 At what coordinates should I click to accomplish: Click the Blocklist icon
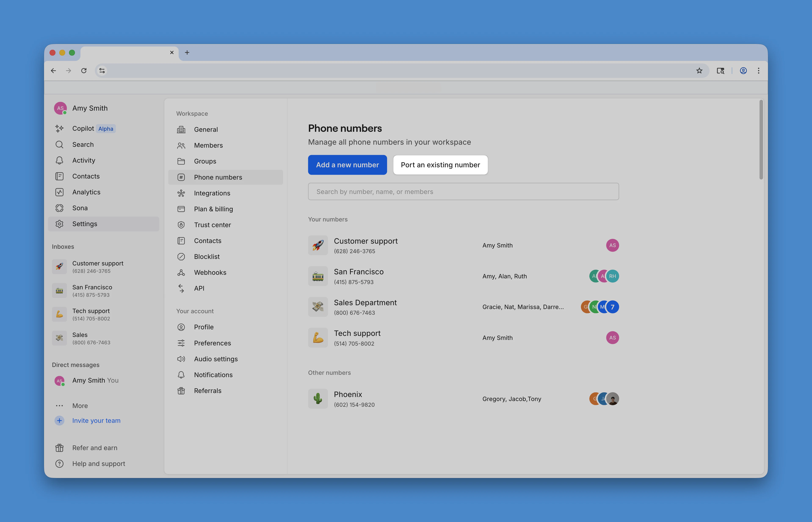click(x=181, y=257)
